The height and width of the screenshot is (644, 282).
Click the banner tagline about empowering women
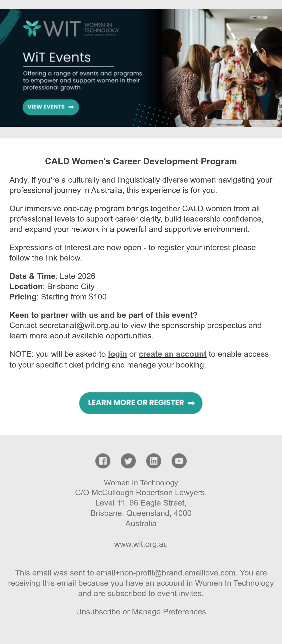82,80
